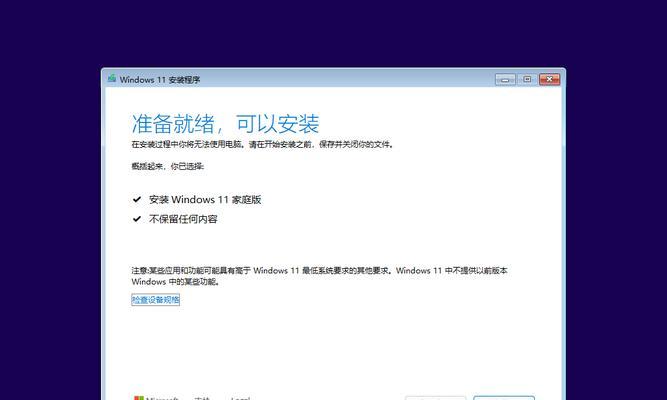Click the title text Windows 11 安装程序
667x400 pixels.
coord(160,80)
